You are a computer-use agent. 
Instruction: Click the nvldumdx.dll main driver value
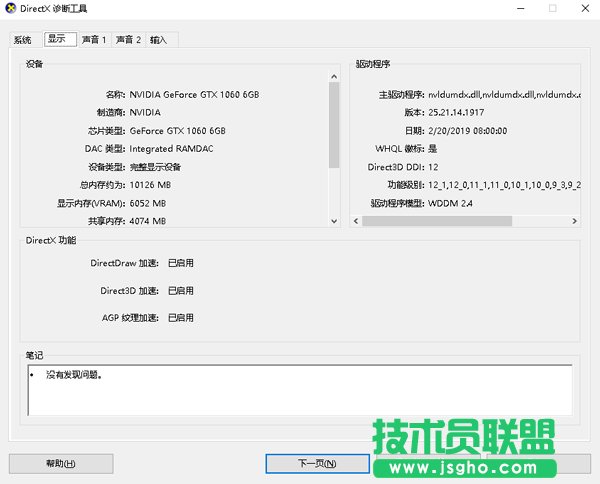click(504, 95)
